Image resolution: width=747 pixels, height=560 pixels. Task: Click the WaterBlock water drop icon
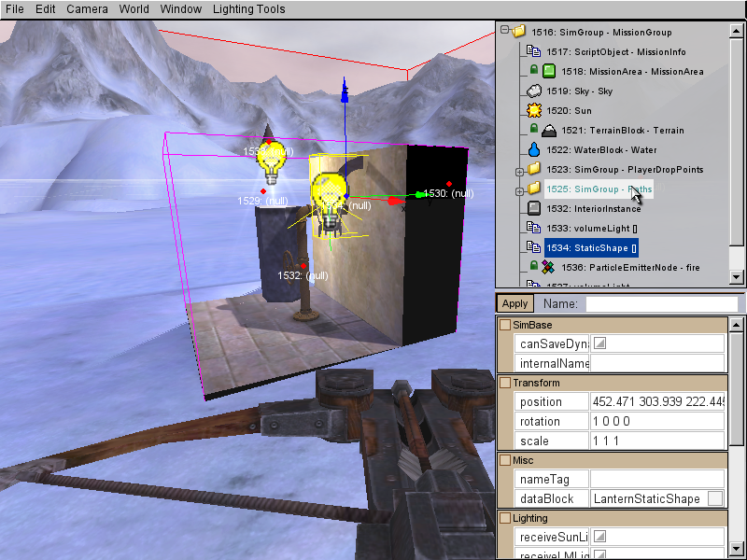(x=535, y=149)
